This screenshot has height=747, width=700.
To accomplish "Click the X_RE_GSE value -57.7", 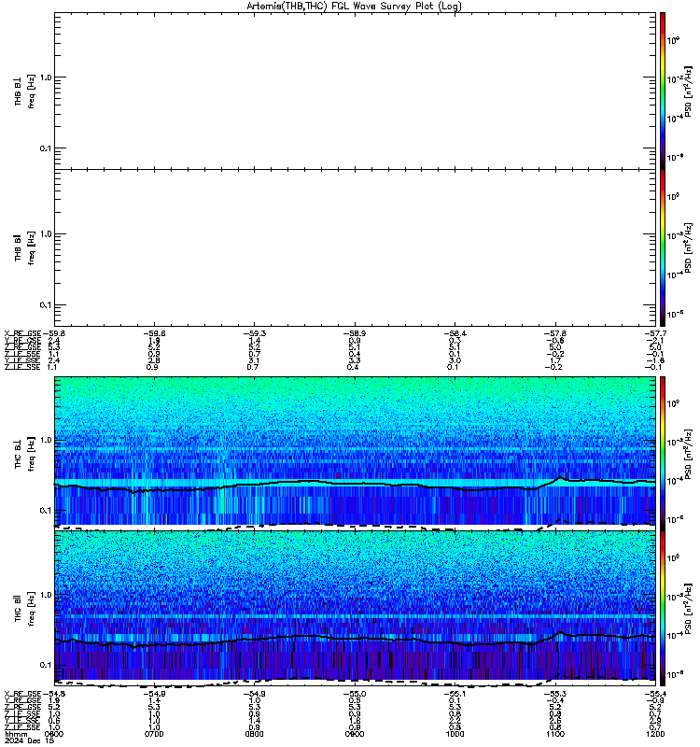I will coord(655,333).
